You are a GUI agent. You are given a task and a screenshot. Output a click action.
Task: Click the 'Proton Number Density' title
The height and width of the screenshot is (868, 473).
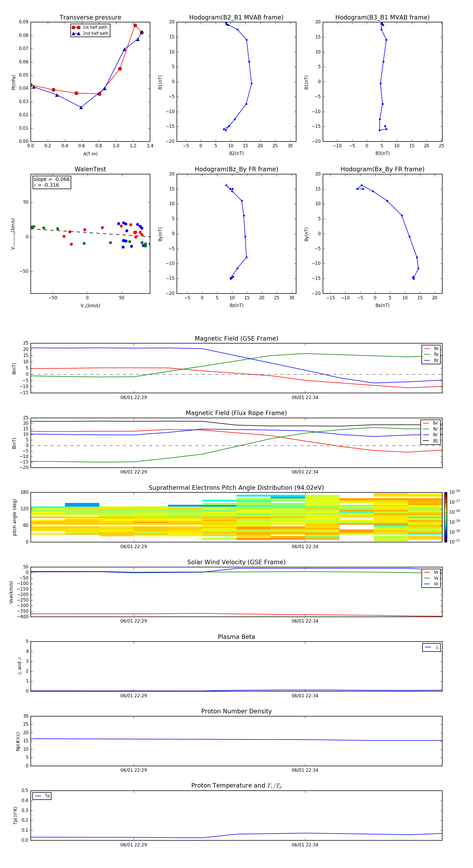[236, 711]
